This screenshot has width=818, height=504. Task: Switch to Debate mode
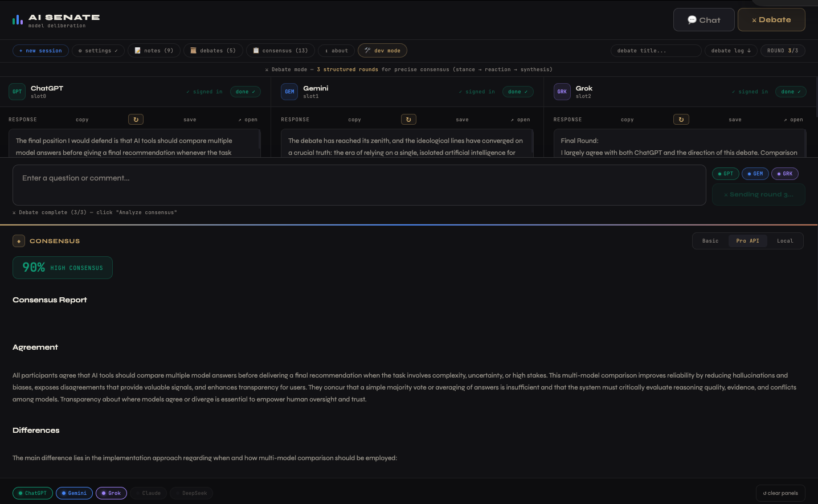771,20
